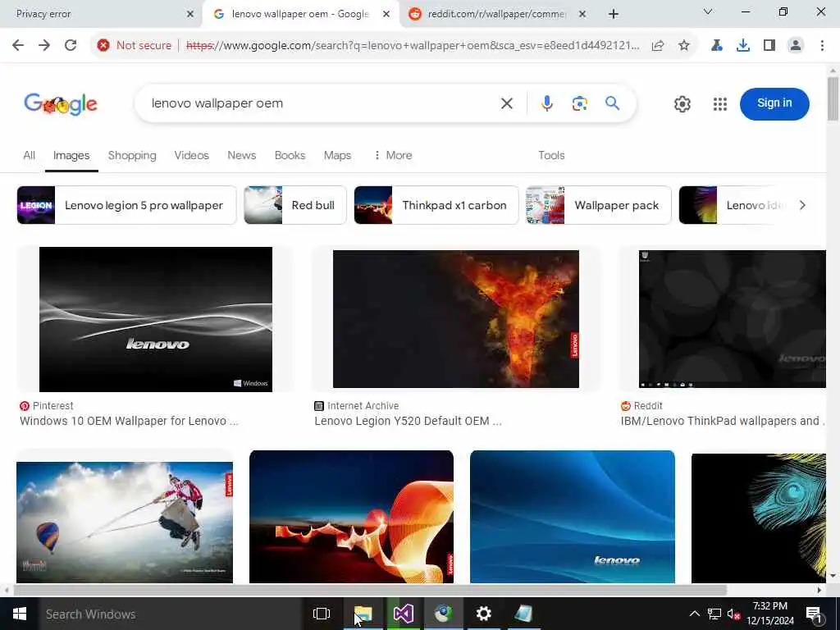The image size is (840, 630).
Task: Switch to the reddit wallpaper tab
Action: [495, 14]
